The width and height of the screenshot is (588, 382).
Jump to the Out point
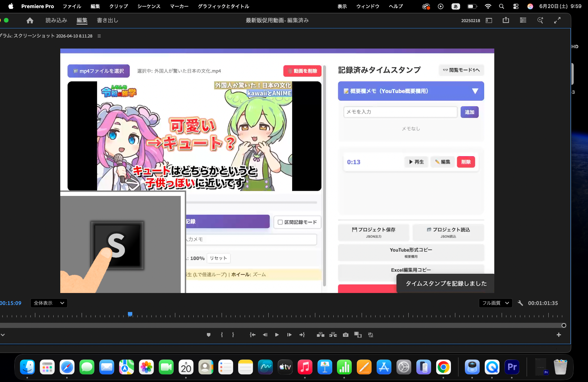[302, 335]
